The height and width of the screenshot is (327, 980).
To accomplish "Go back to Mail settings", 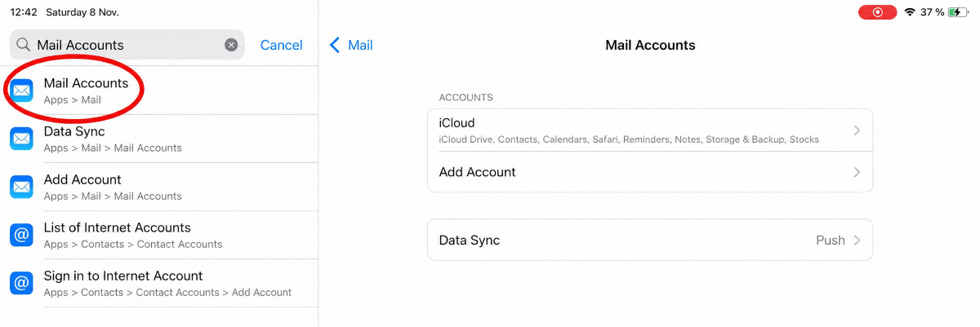I will click(x=351, y=45).
